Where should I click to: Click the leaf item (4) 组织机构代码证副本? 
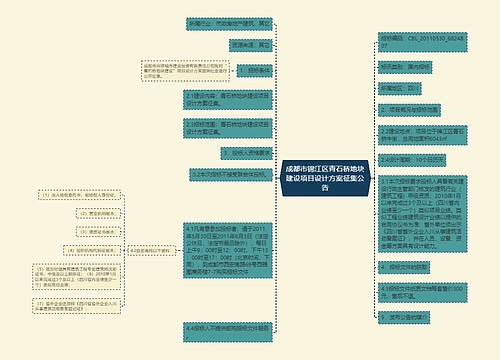[92, 250]
